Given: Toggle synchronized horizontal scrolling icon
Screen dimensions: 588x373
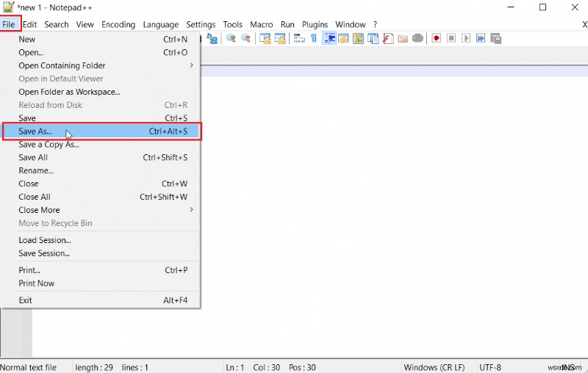Looking at the screenshot, I should coord(280,38).
